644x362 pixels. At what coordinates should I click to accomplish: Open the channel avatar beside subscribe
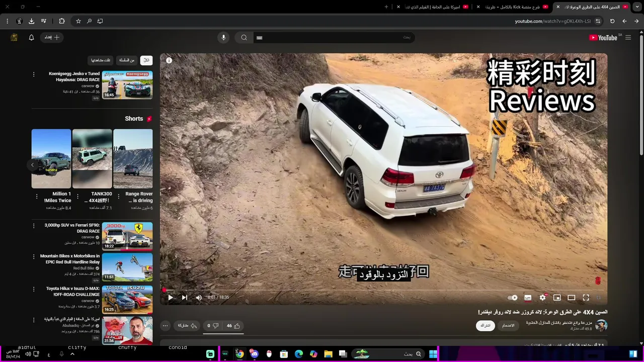click(x=601, y=325)
